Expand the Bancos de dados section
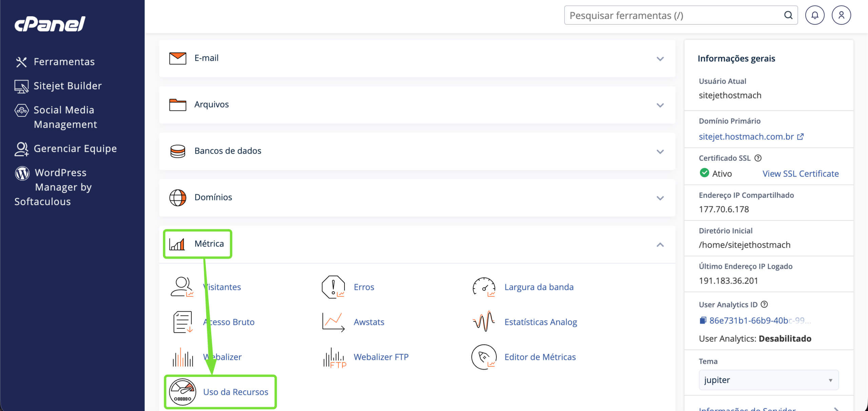The image size is (868, 411). [417, 151]
